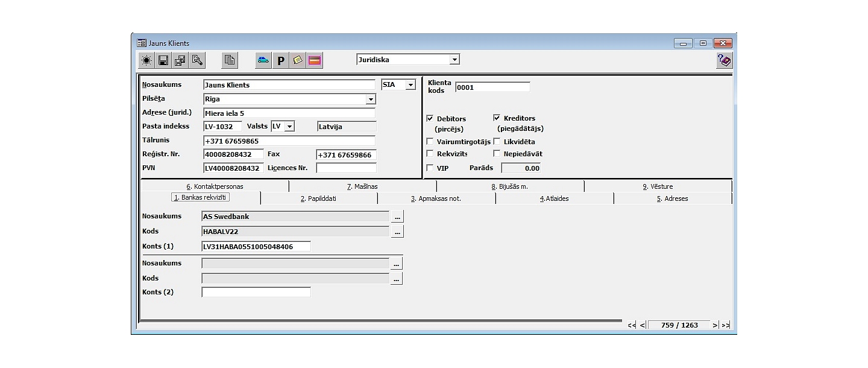The height and width of the screenshot is (368, 868).
Task: Click inside the Konts (1) account field
Action: pyautogui.click(x=256, y=246)
